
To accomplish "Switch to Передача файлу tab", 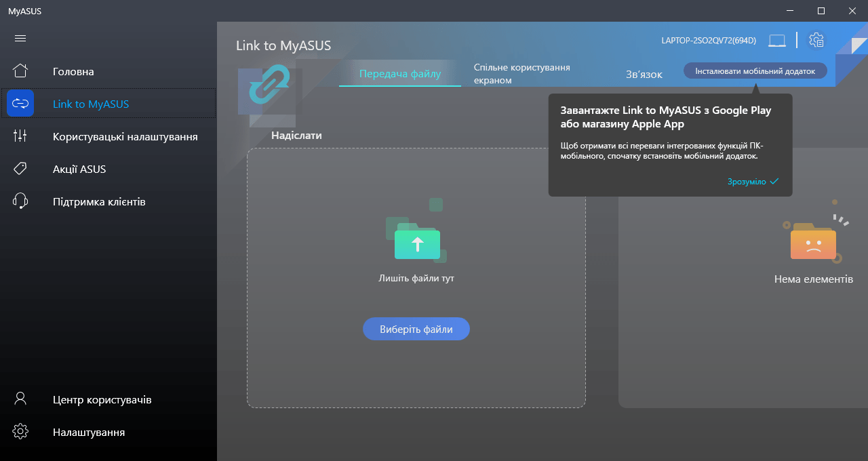I will coord(400,74).
